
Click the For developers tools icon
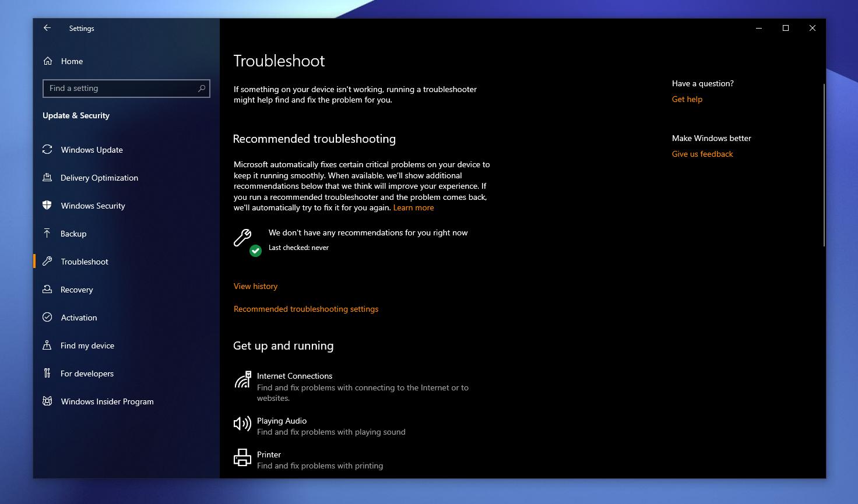47,373
